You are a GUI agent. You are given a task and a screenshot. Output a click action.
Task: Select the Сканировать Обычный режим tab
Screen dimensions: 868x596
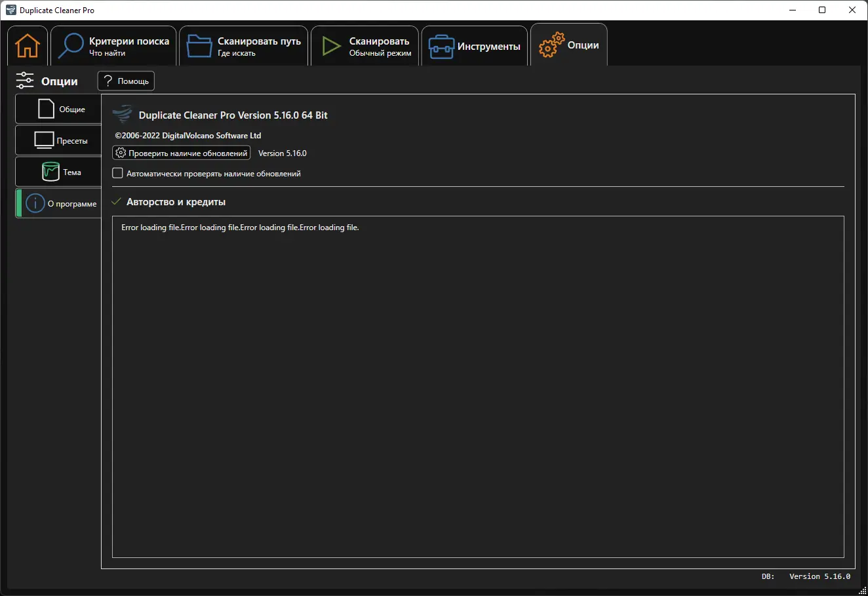coord(365,46)
